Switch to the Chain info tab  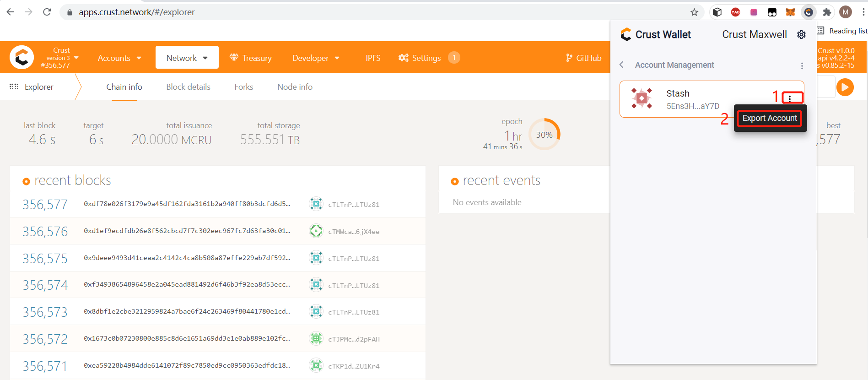coord(124,87)
